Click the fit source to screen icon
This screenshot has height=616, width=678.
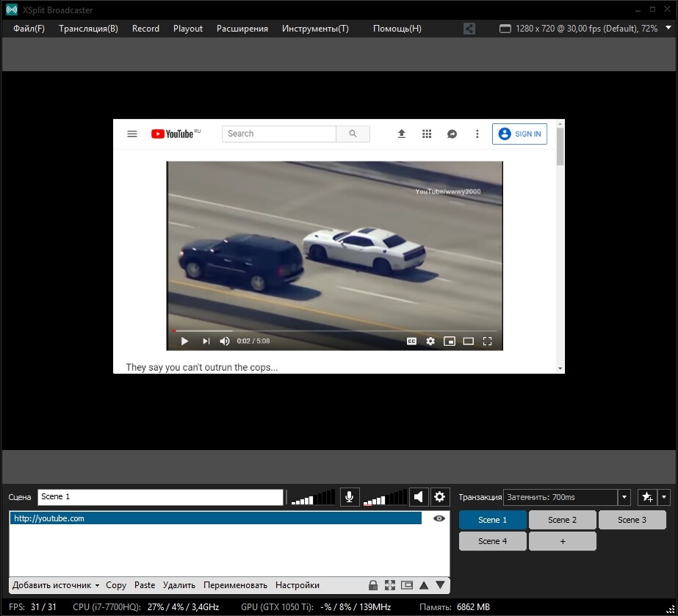point(390,585)
